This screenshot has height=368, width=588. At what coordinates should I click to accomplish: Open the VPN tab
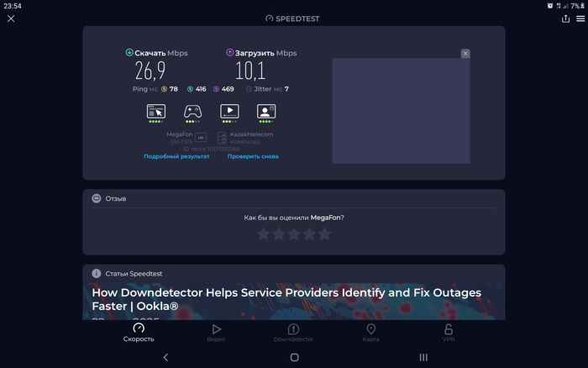pyautogui.click(x=449, y=333)
